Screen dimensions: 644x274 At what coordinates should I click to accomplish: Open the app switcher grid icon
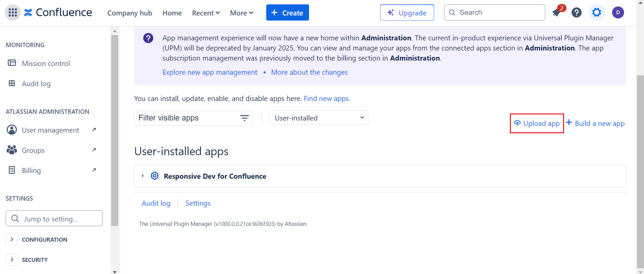coord(13,13)
